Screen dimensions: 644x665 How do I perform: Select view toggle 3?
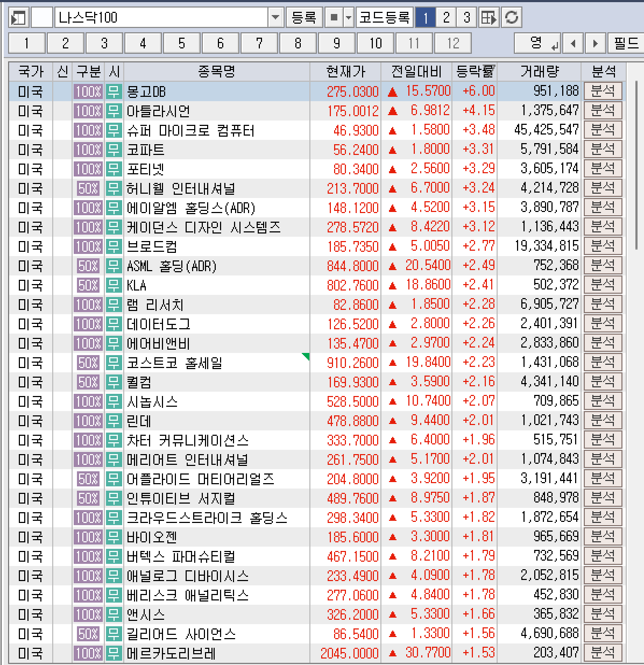click(x=466, y=18)
